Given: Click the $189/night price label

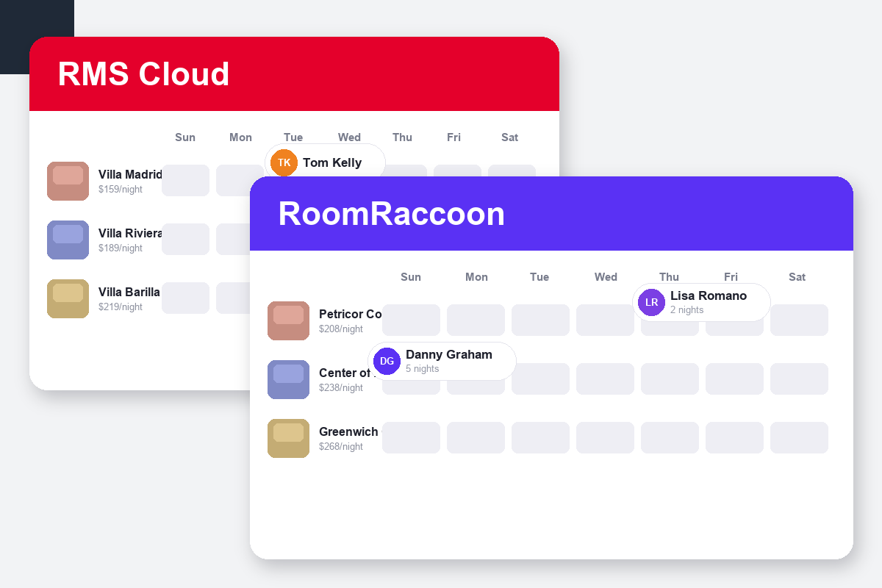Looking at the screenshot, I should (121, 248).
